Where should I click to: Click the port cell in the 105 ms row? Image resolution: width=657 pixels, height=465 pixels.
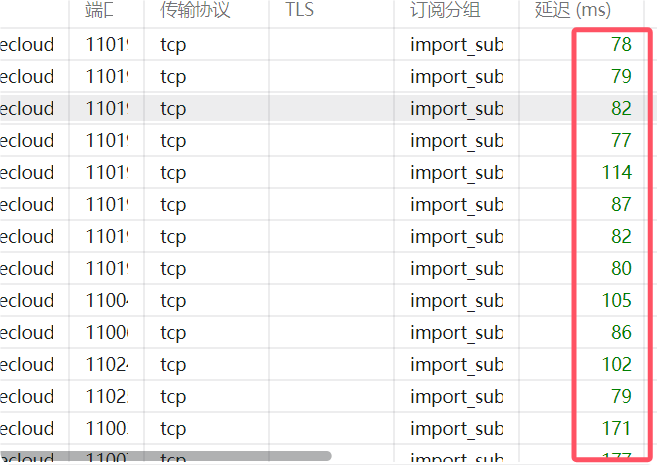click(x=107, y=300)
